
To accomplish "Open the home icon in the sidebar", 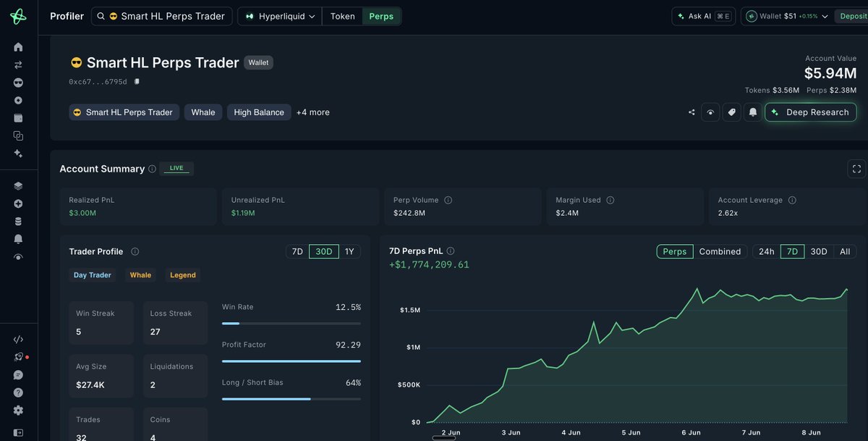I will pos(18,47).
